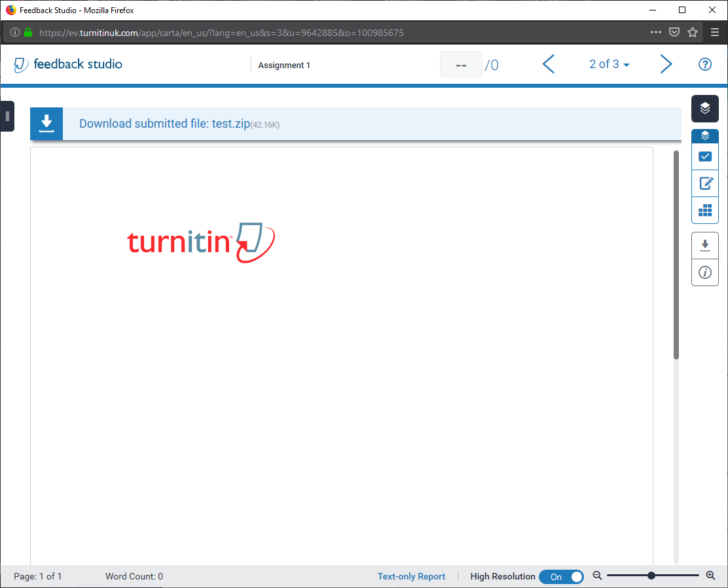Click the feedback studio logo
728x588 pixels.
coord(68,65)
